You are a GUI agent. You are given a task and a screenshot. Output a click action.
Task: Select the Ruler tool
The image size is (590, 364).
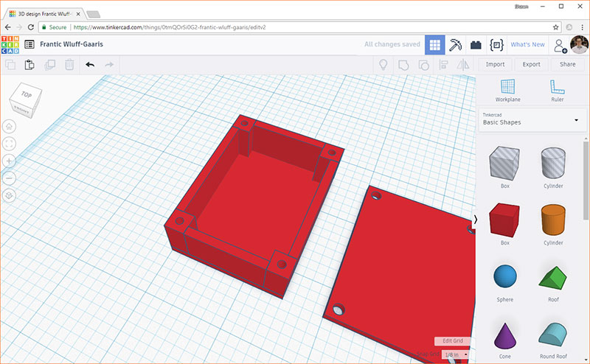557,90
